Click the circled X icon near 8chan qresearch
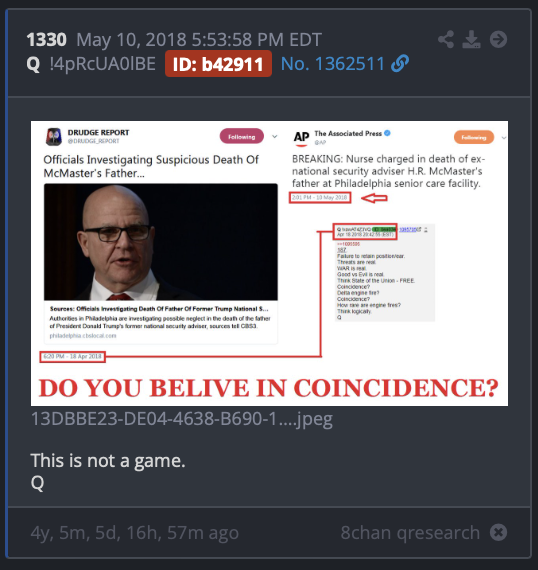Screen dimensions: 538x570 498,533
